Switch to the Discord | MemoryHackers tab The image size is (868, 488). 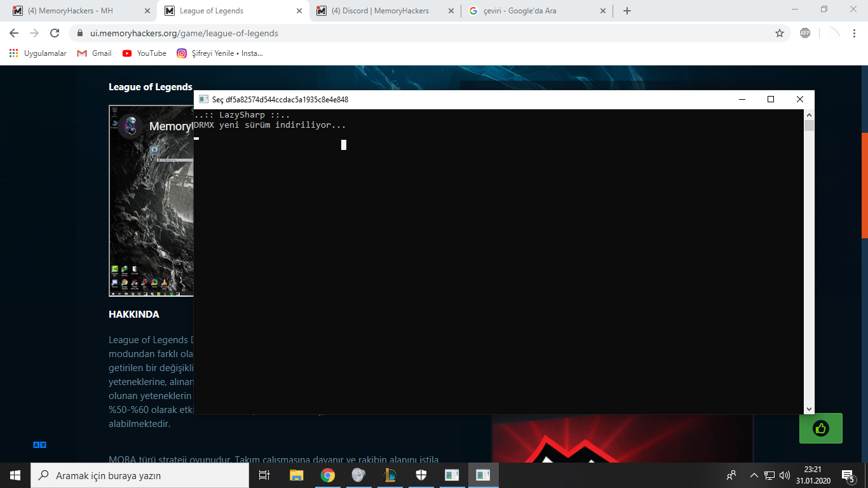(x=384, y=11)
